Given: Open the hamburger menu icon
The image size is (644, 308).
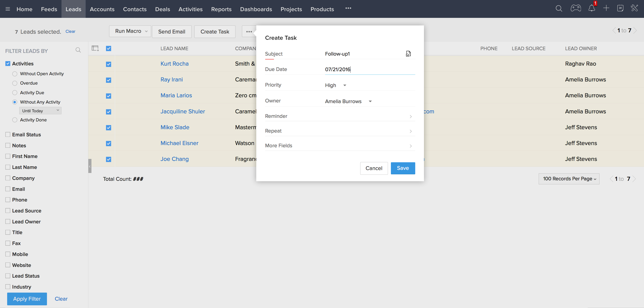Looking at the screenshot, I should (8, 9).
